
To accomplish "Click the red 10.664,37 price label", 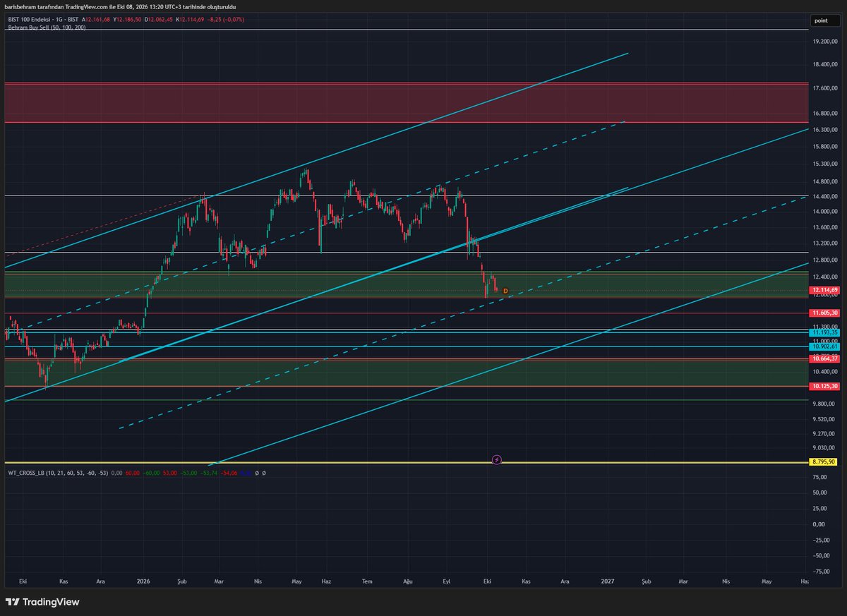I will (x=824, y=358).
